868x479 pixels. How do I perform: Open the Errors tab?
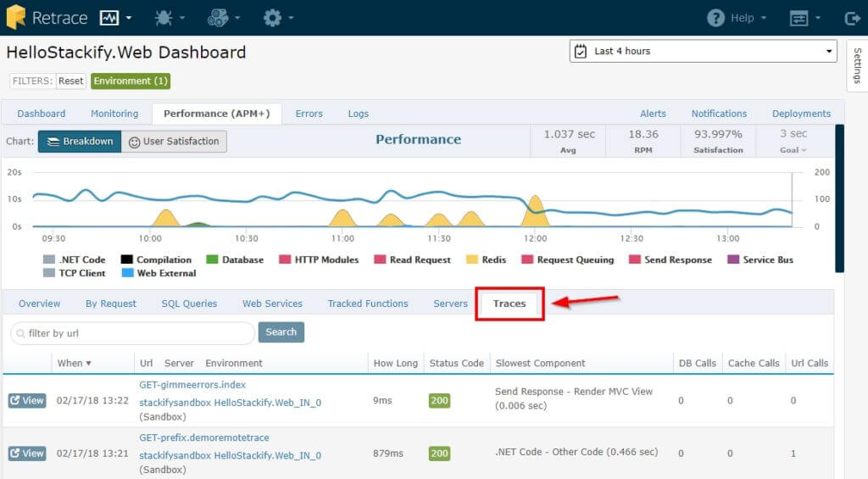coord(309,114)
